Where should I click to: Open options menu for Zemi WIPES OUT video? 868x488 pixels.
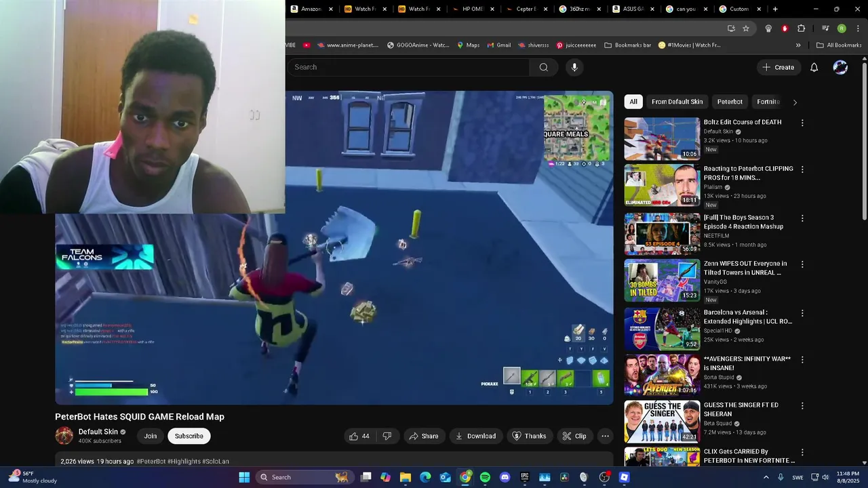802,264
